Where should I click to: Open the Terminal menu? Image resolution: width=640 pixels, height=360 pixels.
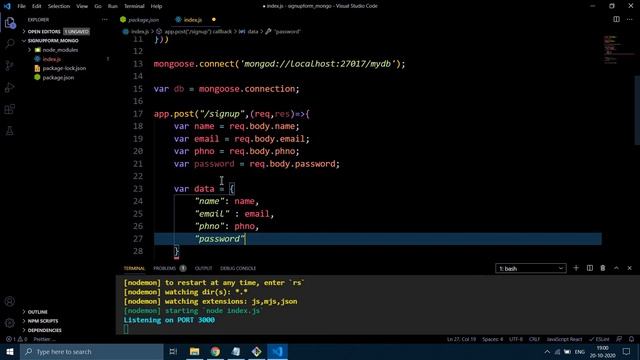coord(134,6)
